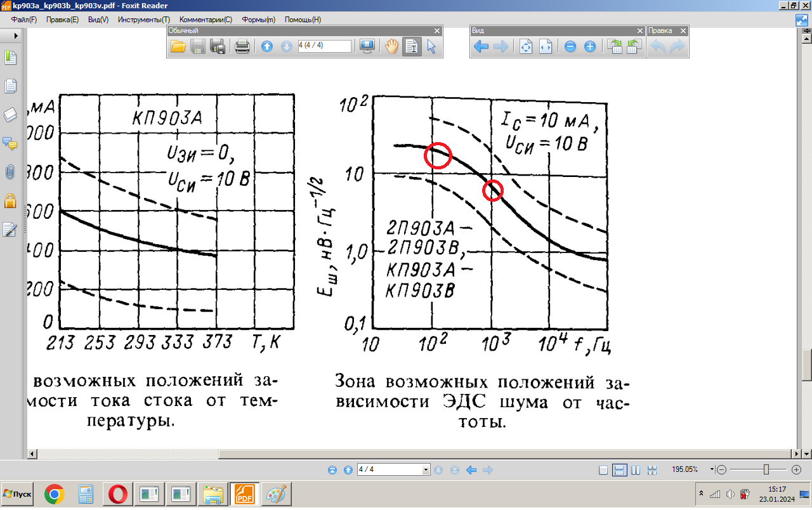Image resolution: width=812 pixels, height=510 pixels.
Task: Go back to previous view in status bar
Action: coord(471,470)
